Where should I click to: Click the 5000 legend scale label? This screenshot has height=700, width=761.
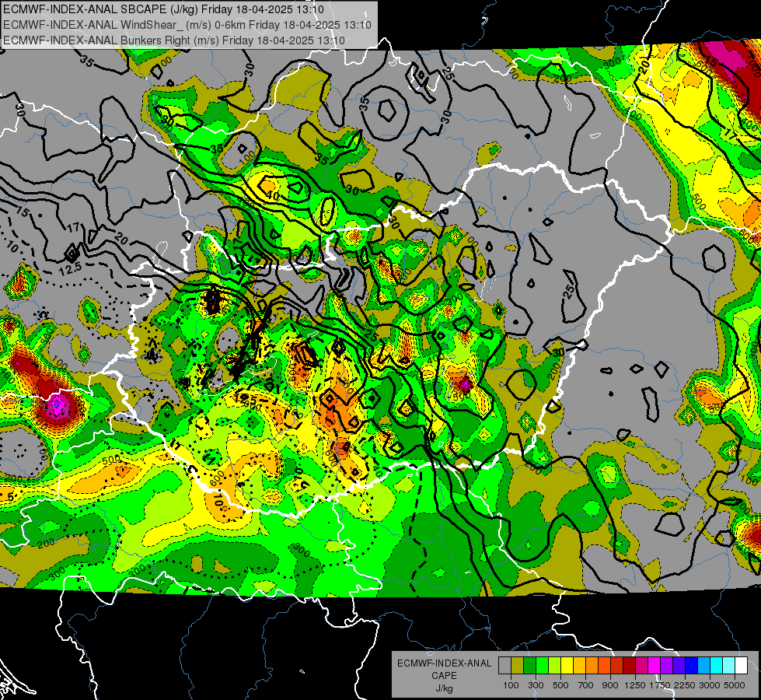click(x=735, y=685)
